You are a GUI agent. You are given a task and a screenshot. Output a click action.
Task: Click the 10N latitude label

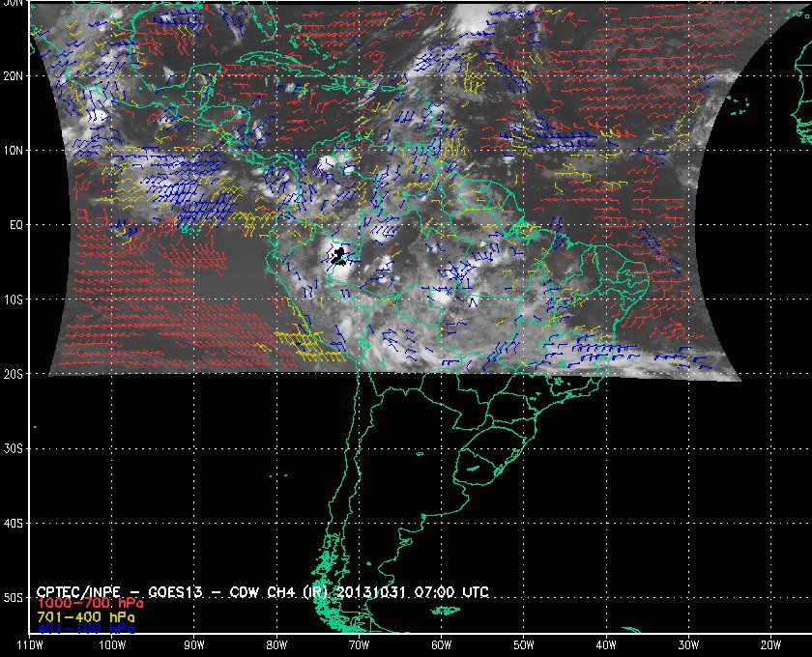point(14,151)
